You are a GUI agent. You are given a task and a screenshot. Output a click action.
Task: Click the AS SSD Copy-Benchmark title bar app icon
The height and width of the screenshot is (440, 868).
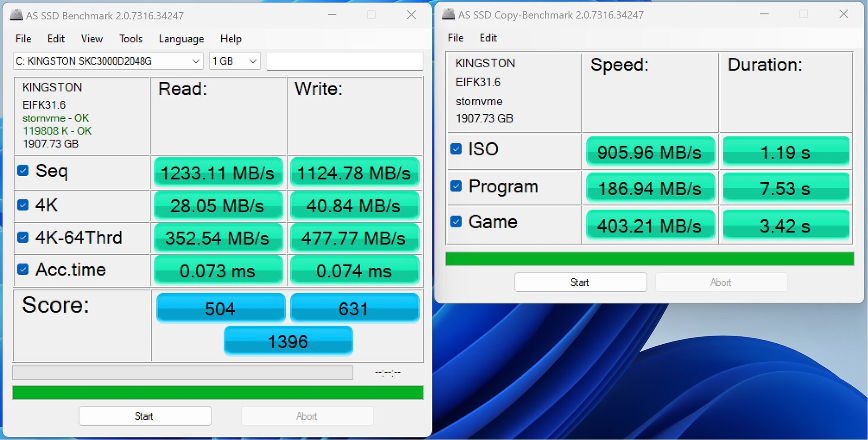point(448,14)
